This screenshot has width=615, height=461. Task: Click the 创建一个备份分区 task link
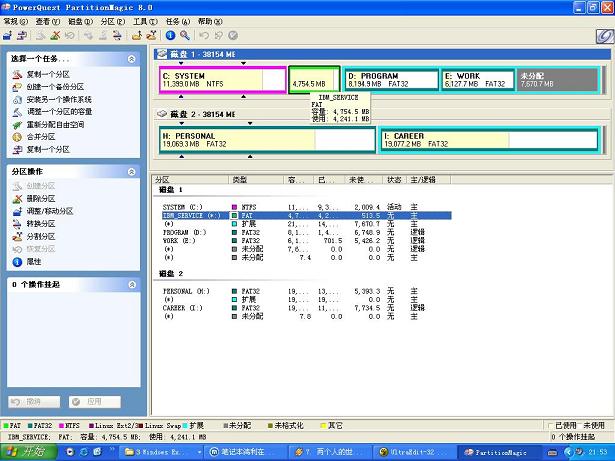[54, 87]
